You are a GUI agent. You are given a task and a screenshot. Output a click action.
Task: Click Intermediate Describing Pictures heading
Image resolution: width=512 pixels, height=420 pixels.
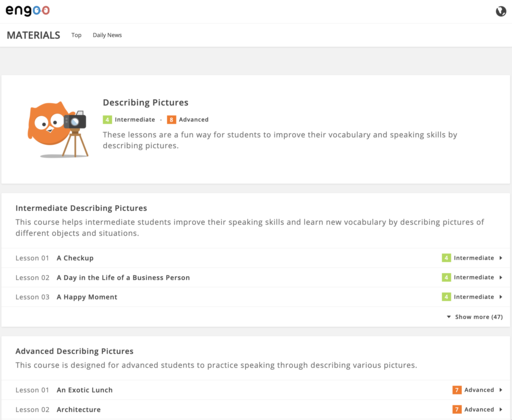[x=81, y=208]
